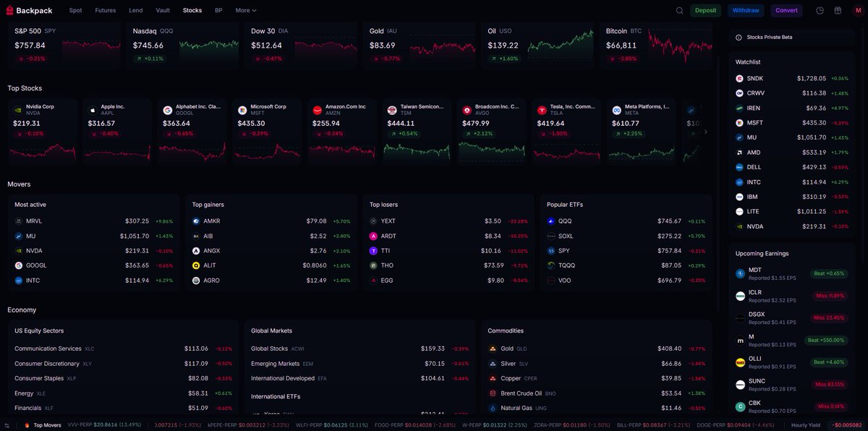868x431 pixels.
Task: Expand the More dropdown menu
Action: [246, 10]
